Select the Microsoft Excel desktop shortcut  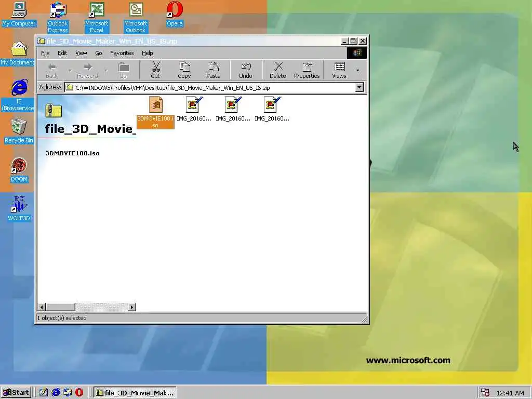(x=96, y=17)
